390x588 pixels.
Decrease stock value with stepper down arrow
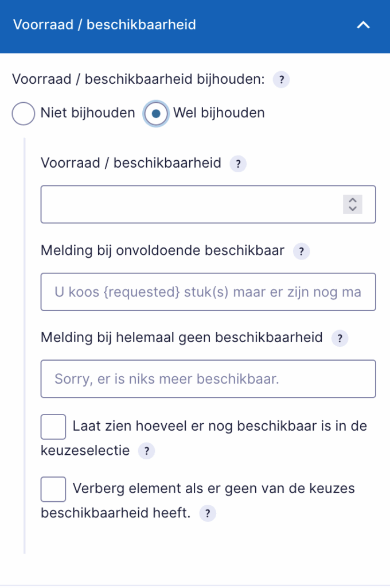353,208
